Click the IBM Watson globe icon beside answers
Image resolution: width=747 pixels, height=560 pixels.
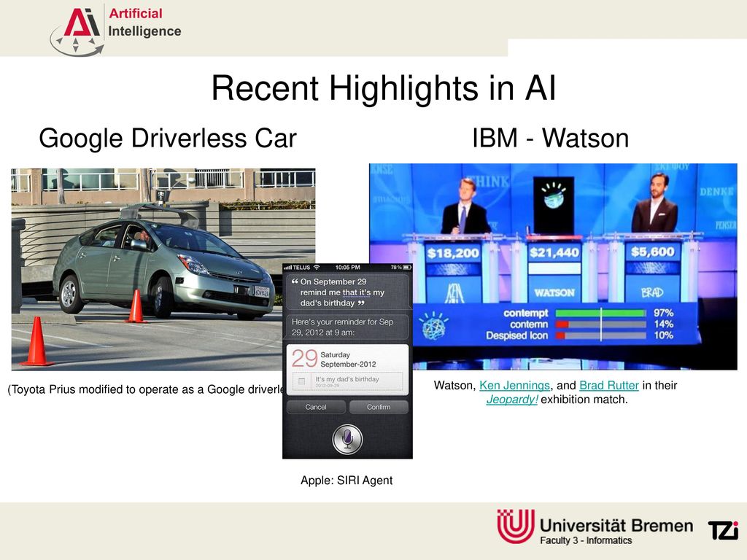pyautogui.click(x=435, y=326)
